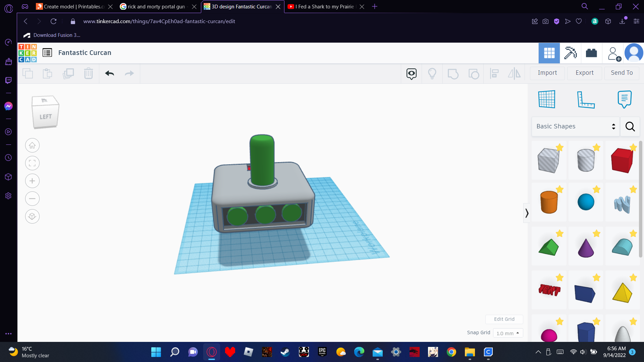The image size is (644, 362).
Task: Toggle perspective/orthographic view cube button
Action: click(x=32, y=217)
